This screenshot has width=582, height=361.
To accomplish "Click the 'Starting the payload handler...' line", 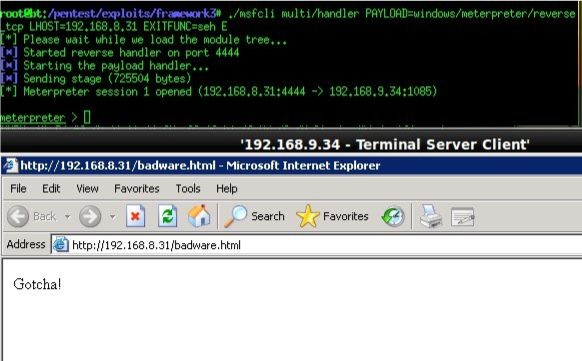I will pos(104,65).
